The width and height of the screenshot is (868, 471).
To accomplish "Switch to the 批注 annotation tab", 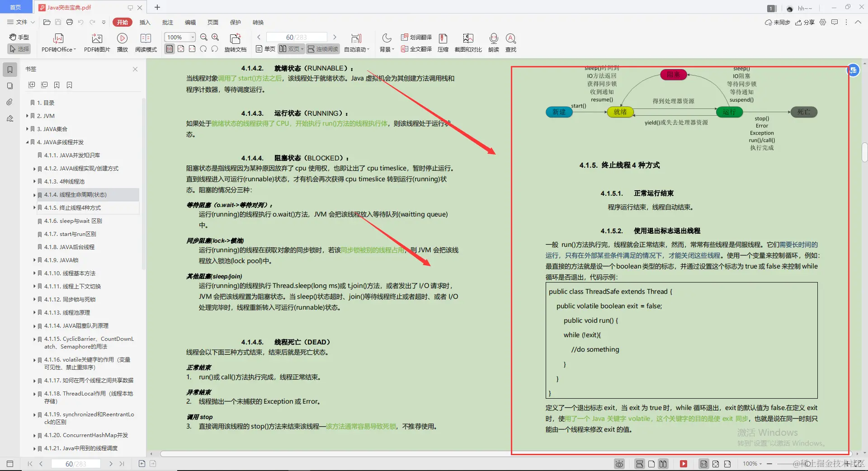I will coord(168,22).
